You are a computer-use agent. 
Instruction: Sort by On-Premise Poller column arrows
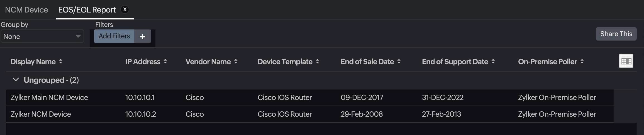(582, 62)
